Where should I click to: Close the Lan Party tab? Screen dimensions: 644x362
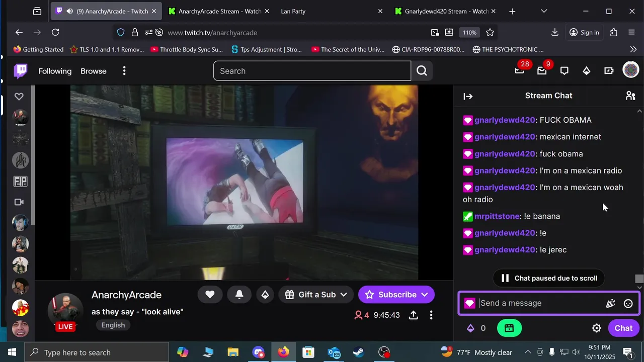380,11
